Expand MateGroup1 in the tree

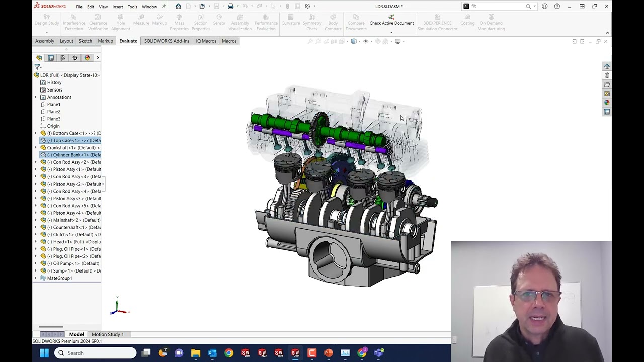click(x=36, y=278)
